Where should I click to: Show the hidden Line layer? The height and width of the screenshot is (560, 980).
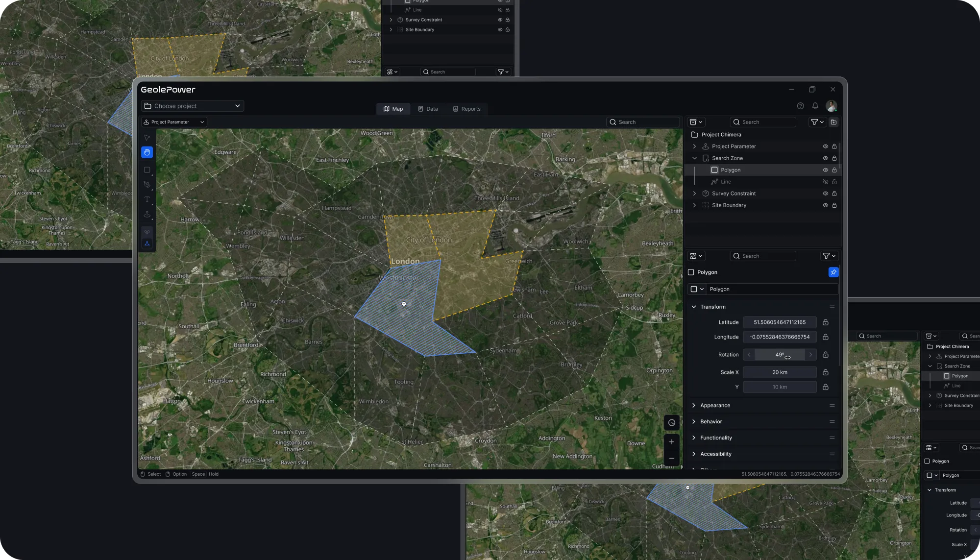click(825, 182)
